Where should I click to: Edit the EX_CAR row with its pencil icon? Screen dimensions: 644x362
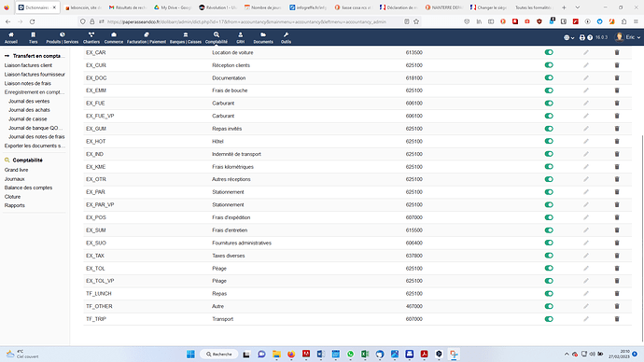click(x=586, y=52)
